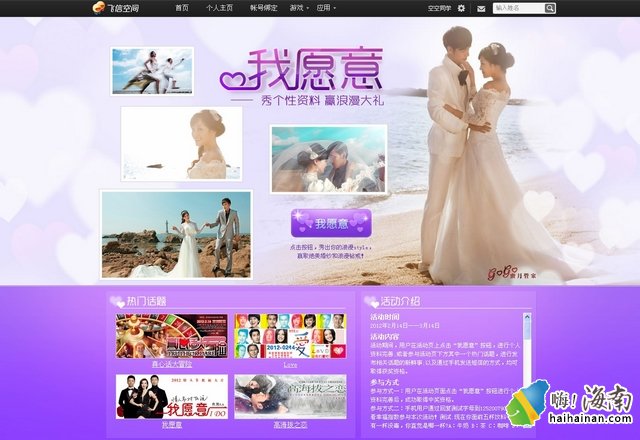The width and height of the screenshot is (640, 440).
Task: Click the scroll-up arrow in 活动介绍 panel
Action: (527, 317)
